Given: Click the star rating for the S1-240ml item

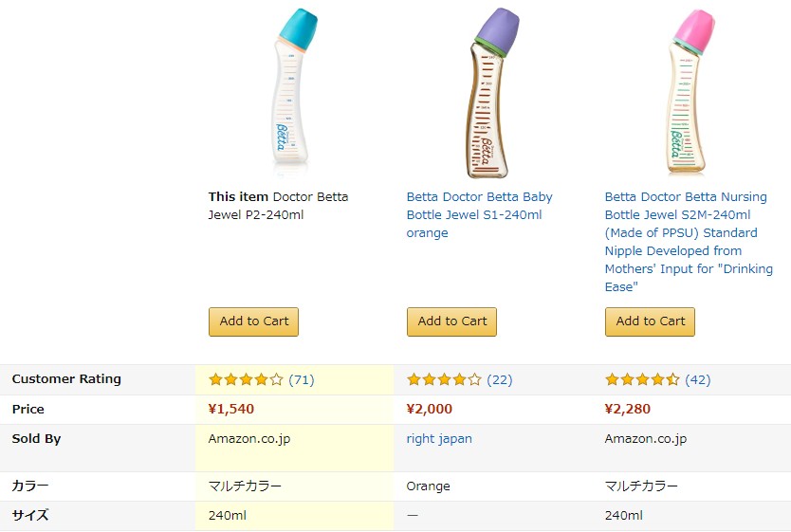Looking at the screenshot, I should pyautogui.click(x=444, y=379).
